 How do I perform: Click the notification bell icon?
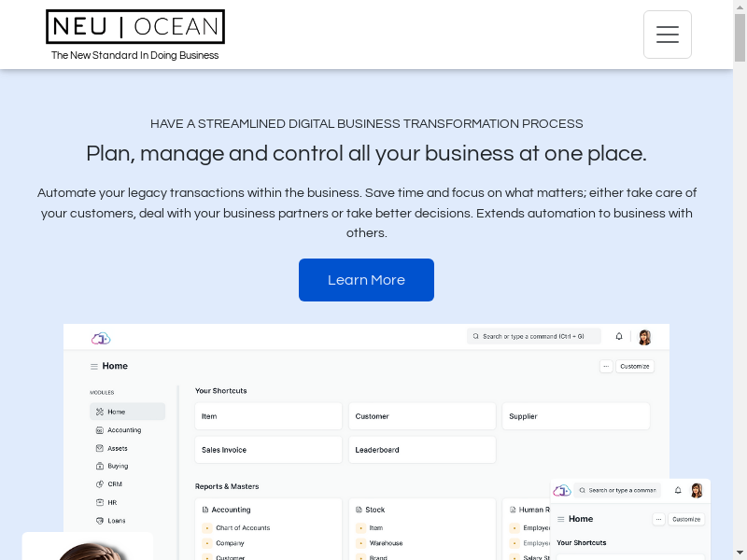point(618,336)
